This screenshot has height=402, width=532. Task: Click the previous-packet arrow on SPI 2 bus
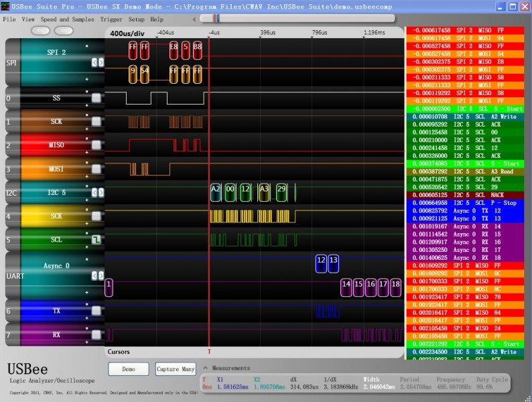coord(94,62)
